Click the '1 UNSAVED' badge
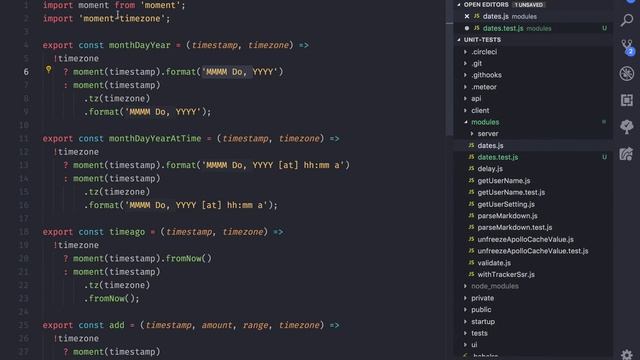 [x=529, y=4]
